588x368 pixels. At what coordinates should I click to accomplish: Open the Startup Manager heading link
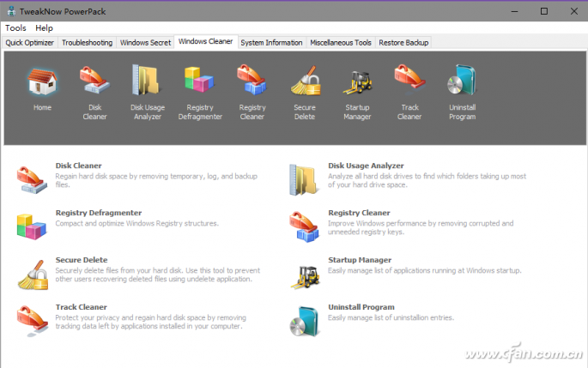click(360, 260)
